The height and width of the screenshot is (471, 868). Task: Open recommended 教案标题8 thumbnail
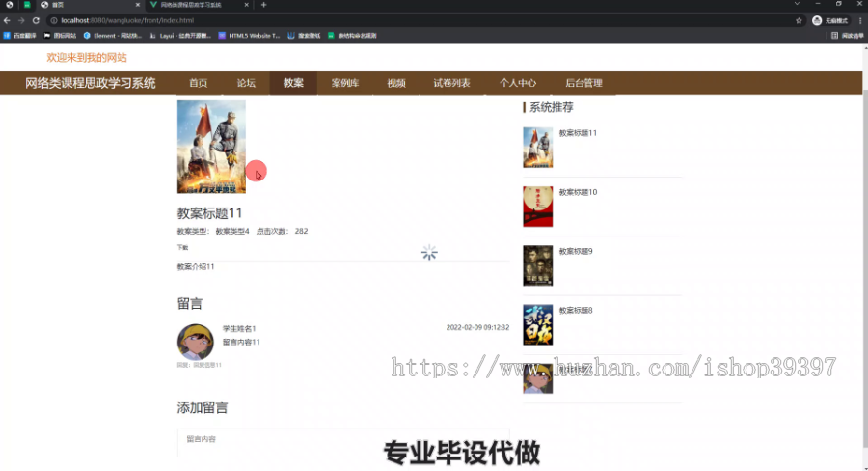click(537, 324)
